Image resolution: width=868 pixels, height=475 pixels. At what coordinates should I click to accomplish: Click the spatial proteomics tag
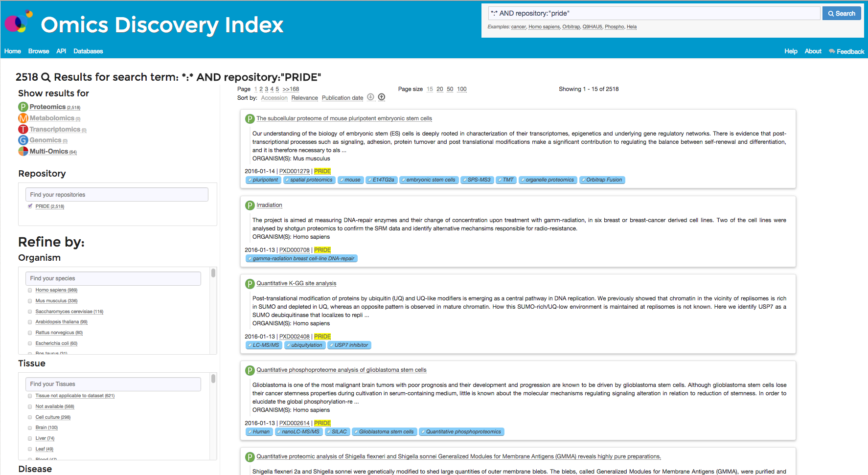310,180
